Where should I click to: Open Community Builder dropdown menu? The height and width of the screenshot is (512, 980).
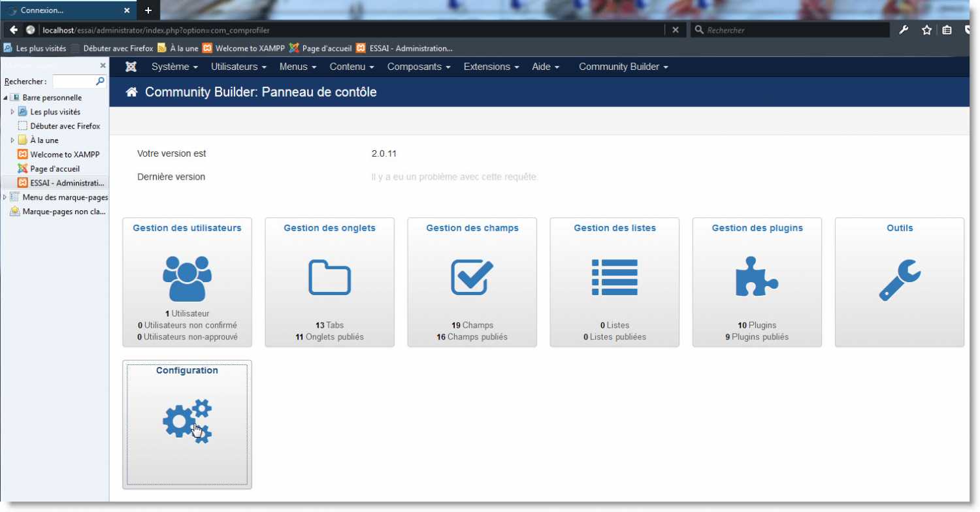(623, 67)
